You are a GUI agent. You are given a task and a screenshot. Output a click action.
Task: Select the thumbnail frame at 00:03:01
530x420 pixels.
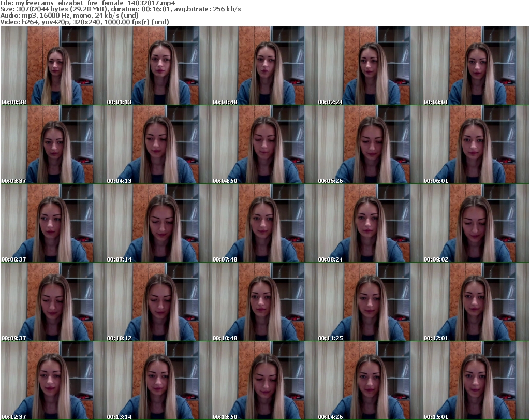tap(476, 66)
